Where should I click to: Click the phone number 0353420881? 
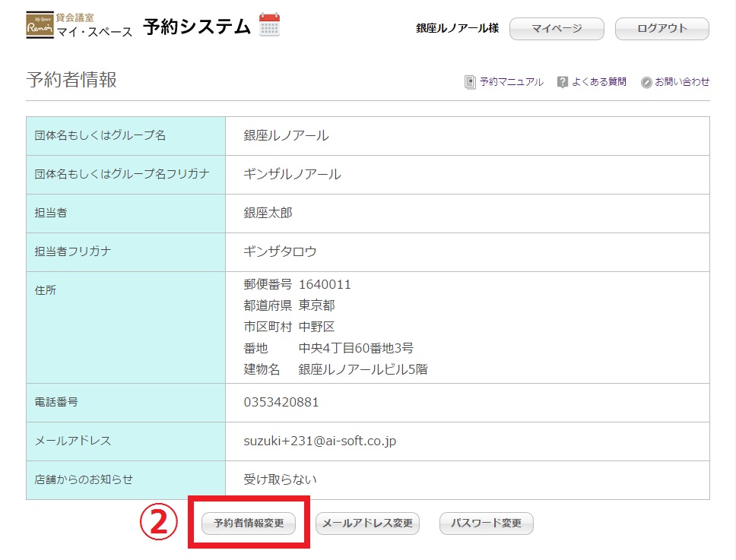[281, 402]
